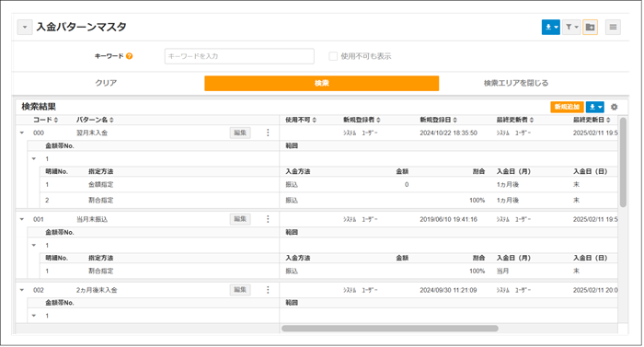Click 翌月末入金 pattern name

(92, 133)
